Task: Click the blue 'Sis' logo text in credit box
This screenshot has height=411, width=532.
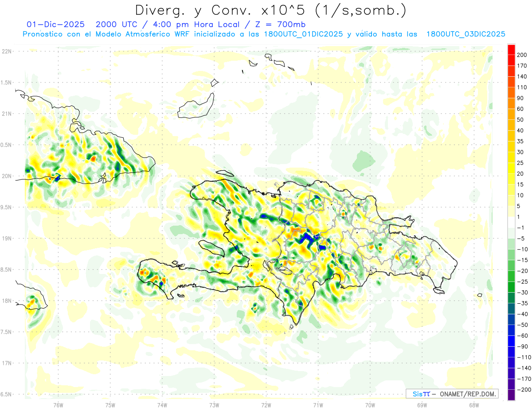Action: coord(417,394)
